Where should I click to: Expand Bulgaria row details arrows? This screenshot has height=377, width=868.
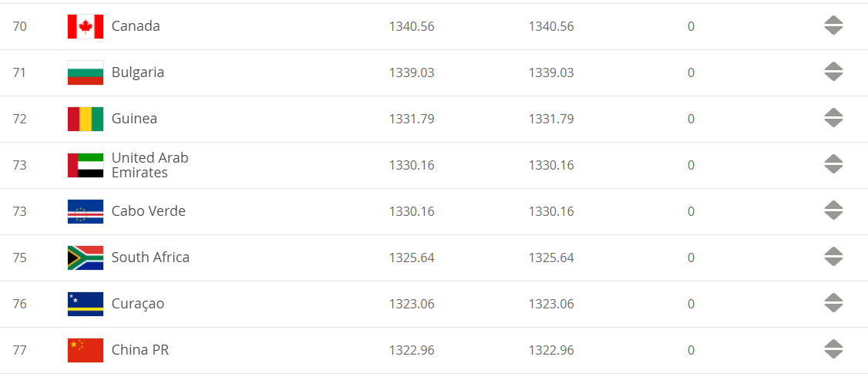point(833,72)
